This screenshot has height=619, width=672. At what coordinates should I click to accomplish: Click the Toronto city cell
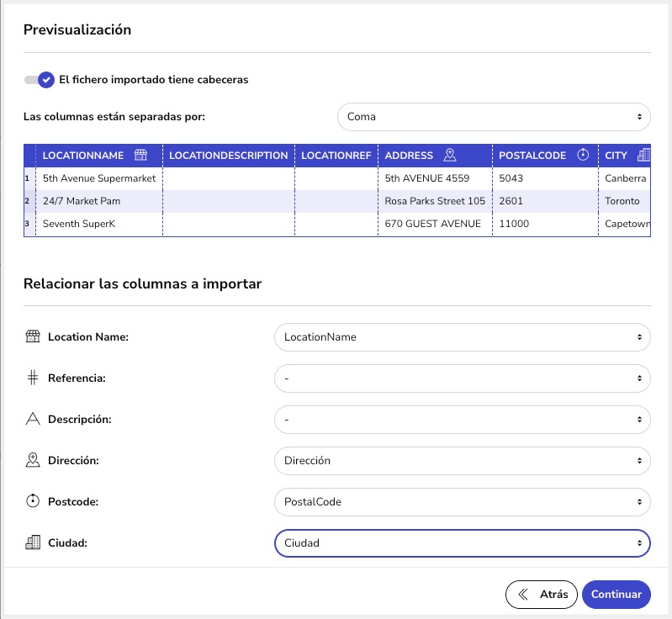[x=624, y=201]
